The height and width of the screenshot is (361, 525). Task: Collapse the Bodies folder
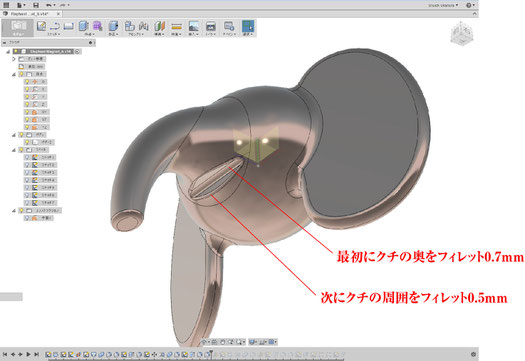coord(14,135)
